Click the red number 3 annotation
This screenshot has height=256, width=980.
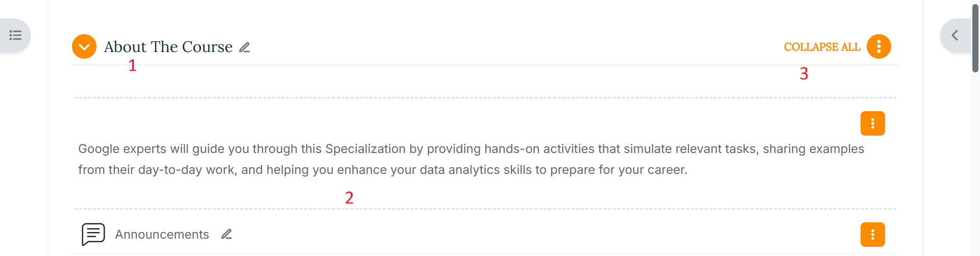804,74
